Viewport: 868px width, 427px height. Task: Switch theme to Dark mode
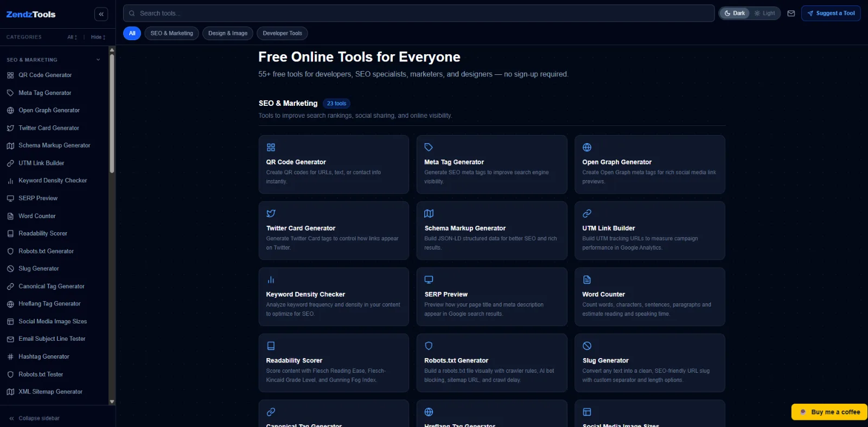[x=735, y=13]
